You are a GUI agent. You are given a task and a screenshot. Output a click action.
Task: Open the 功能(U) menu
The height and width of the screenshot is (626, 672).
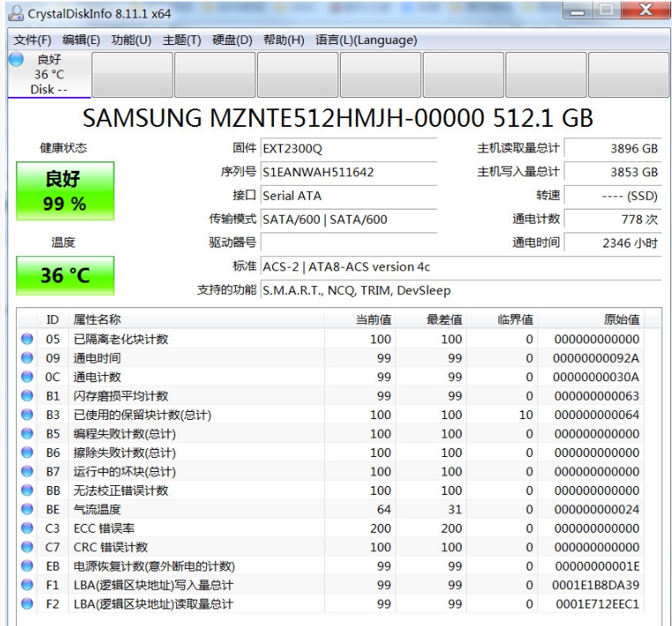pyautogui.click(x=131, y=41)
